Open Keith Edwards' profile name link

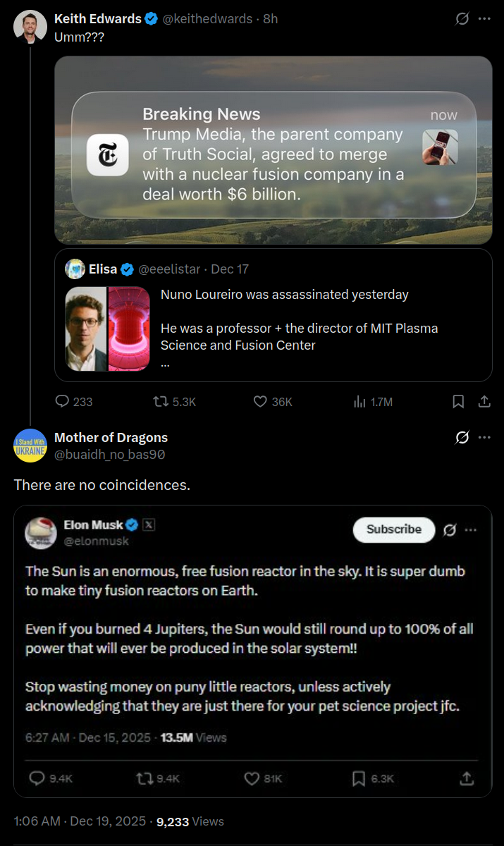click(98, 19)
